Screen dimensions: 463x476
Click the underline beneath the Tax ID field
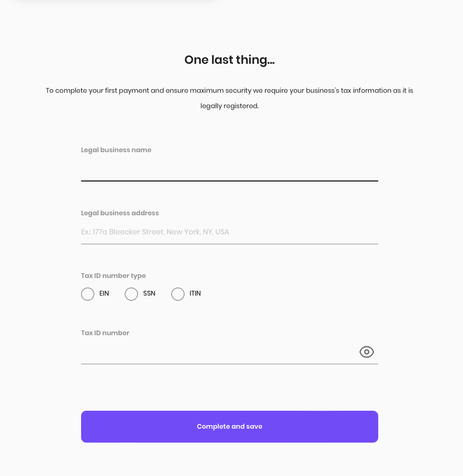[230, 364]
